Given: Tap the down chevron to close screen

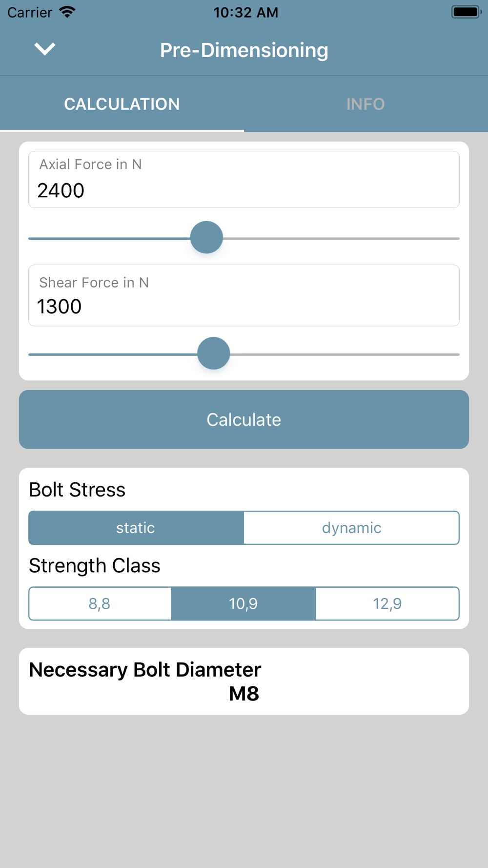Looking at the screenshot, I should [x=44, y=49].
